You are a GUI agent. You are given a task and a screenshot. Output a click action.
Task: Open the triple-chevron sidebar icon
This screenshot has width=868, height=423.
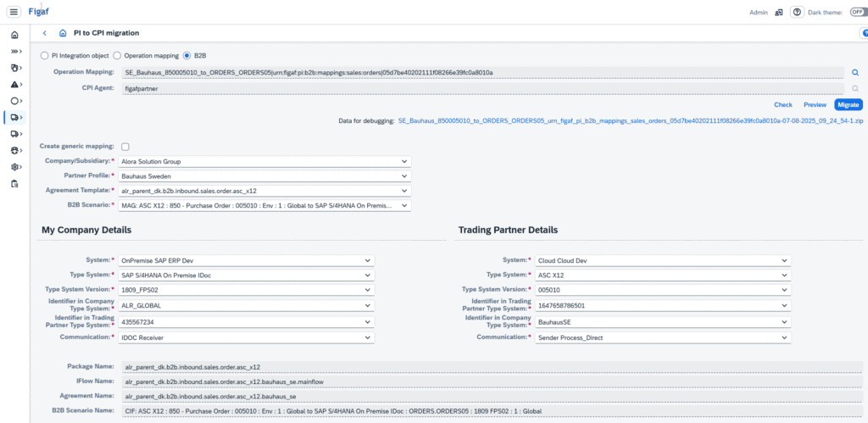pyautogui.click(x=16, y=52)
